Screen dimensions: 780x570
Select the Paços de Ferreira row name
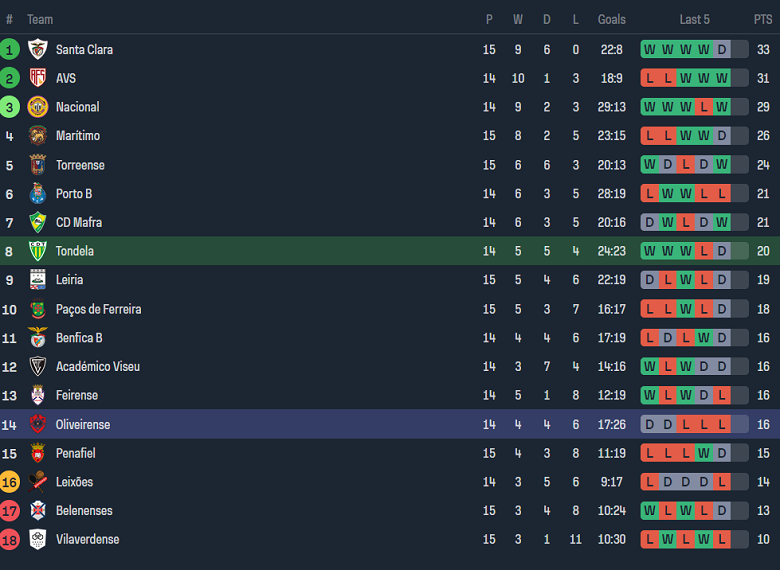pyautogui.click(x=98, y=309)
